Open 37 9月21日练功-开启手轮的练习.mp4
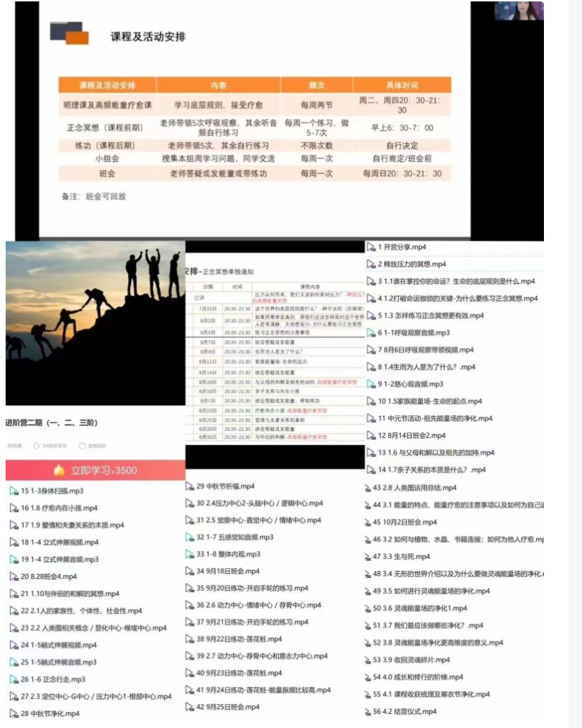Screen dimensions: 582x728 tap(252, 622)
